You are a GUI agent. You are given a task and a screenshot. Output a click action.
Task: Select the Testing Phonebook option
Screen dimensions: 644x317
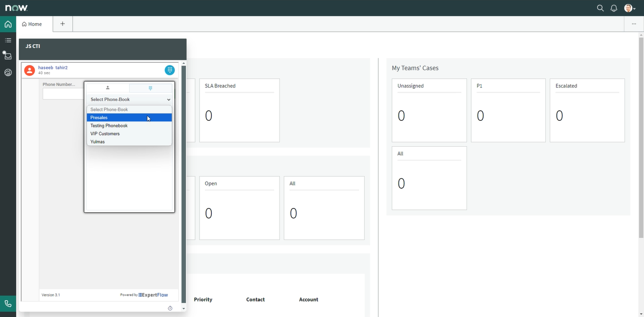tap(129, 126)
